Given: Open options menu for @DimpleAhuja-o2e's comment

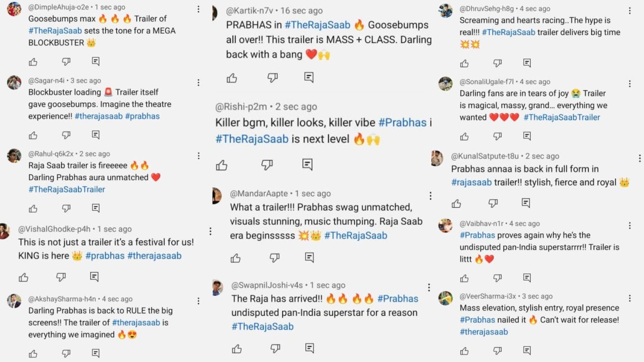Looking at the screenshot, I should [x=198, y=9].
